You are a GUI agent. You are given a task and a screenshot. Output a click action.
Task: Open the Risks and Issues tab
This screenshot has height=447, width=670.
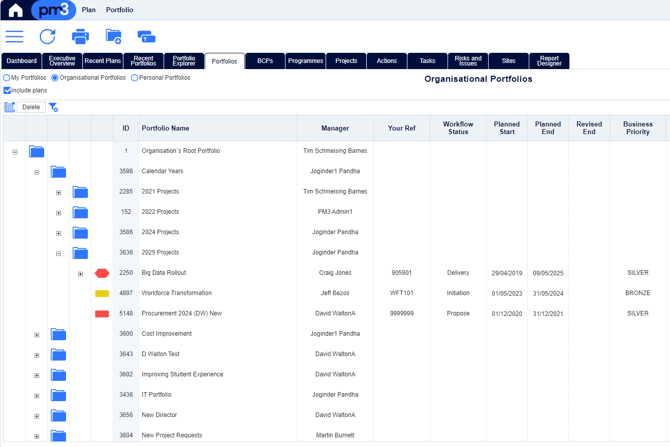click(468, 61)
